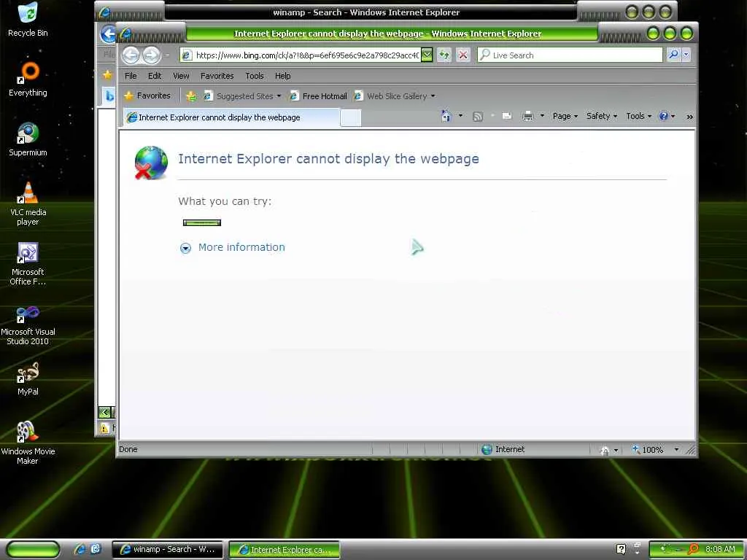The height and width of the screenshot is (560, 747).
Task: Open the File menu
Action: [x=131, y=76]
